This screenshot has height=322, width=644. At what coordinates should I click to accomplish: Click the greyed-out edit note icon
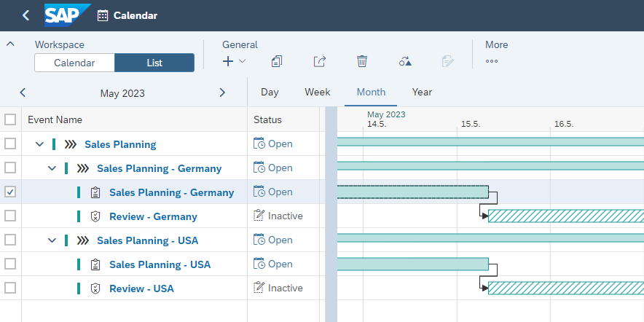448,62
